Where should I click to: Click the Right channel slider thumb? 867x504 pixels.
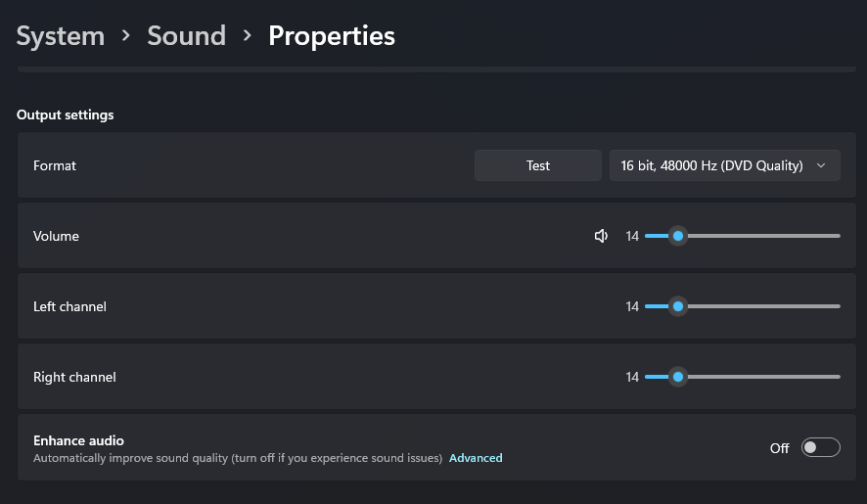678,378
